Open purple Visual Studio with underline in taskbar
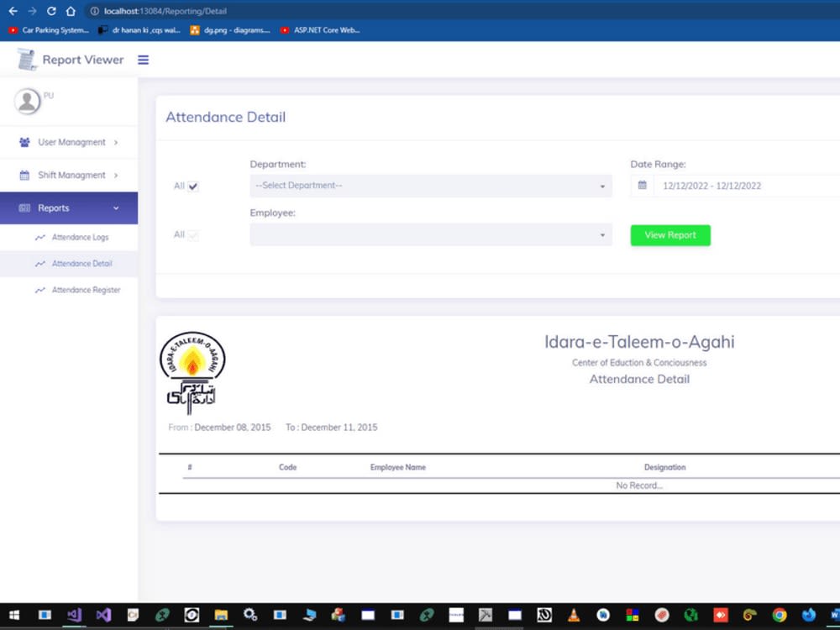The width and height of the screenshot is (840, 630). [75, 615]
